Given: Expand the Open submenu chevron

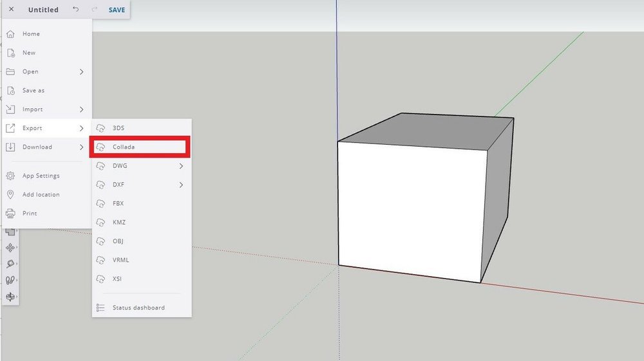Looking at the screenshot, I should tap(81, 71).
